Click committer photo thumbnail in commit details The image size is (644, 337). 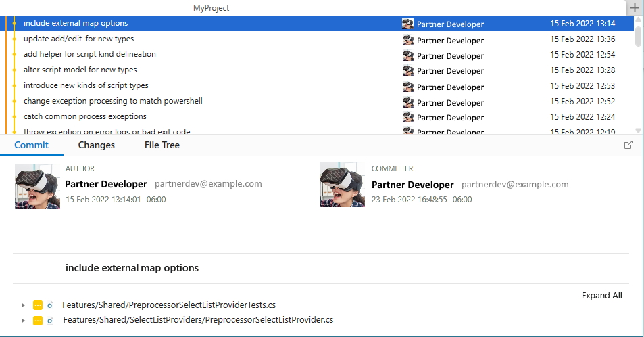point(342,184)
